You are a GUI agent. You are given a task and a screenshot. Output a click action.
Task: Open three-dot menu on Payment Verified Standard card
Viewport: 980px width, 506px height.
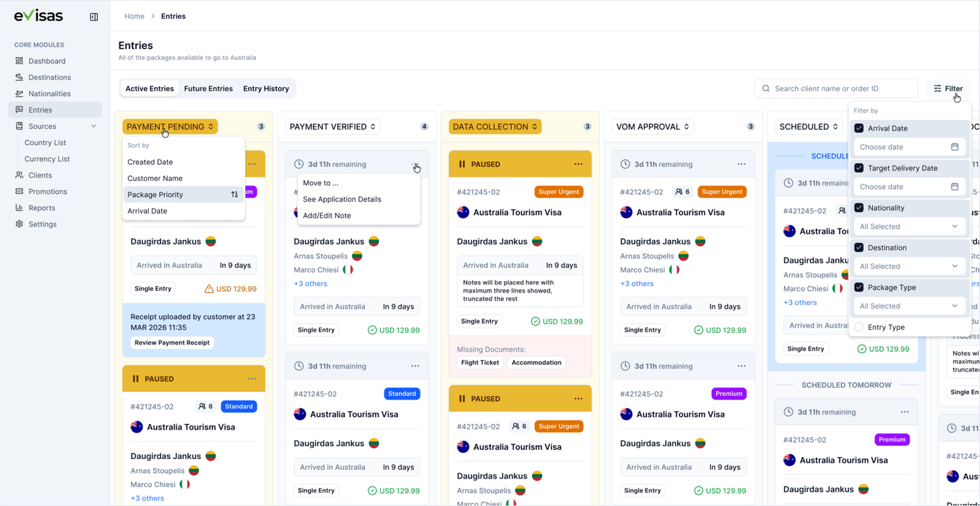point(415,366)
